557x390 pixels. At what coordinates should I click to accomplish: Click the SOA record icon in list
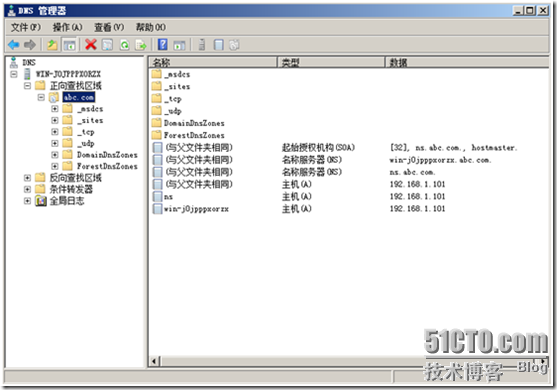pos(157,147)
